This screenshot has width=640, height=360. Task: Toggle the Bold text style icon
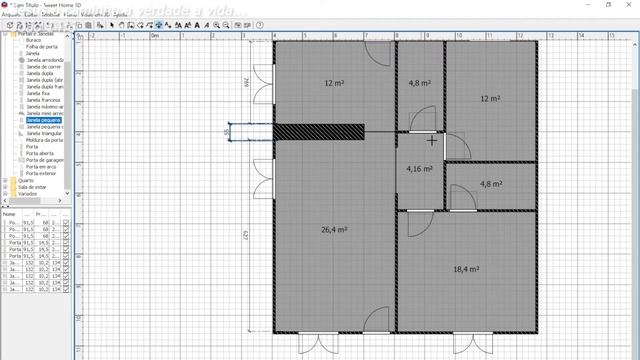[197, 25]
